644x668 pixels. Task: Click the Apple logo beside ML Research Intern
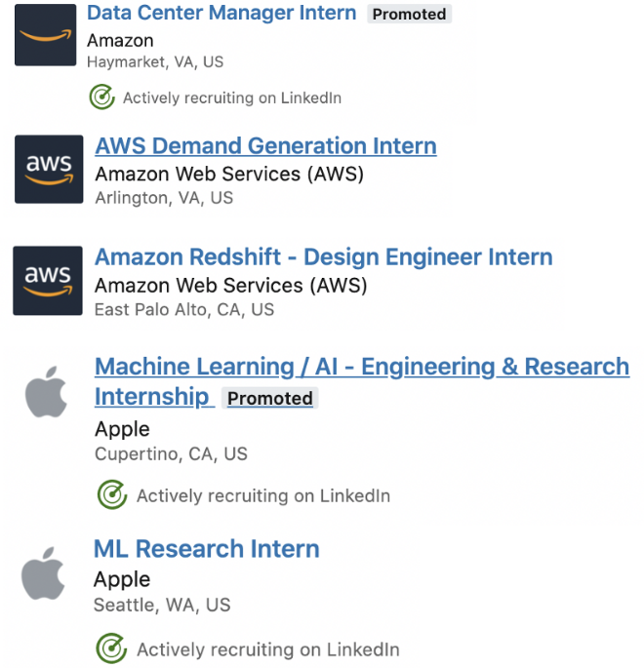[x=44, y=574]
